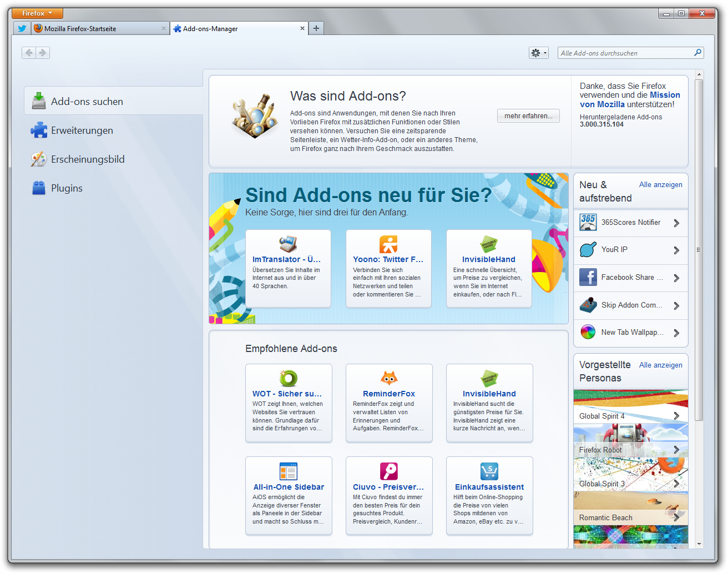The height and width of the screenshot is (573, 728).
Task: Click the Add-ons suchen download icon
Action: pyautogui.click(x=39, y=100)
